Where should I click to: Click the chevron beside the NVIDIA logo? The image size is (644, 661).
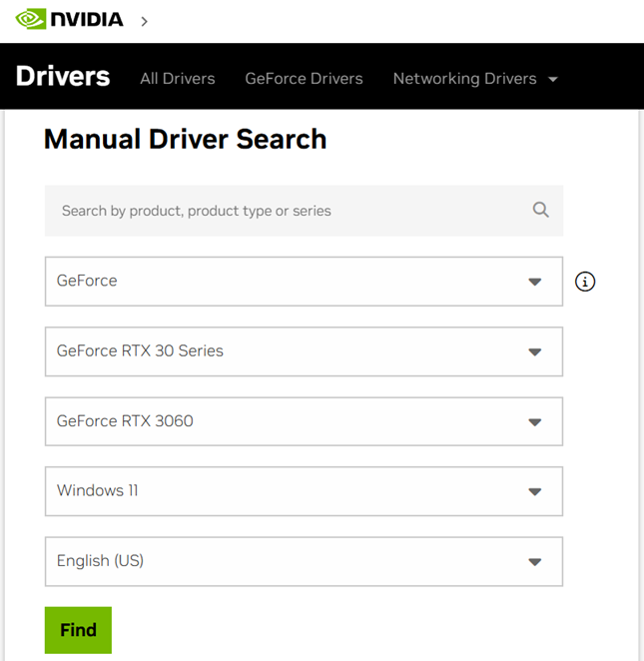tap(144, 21)
